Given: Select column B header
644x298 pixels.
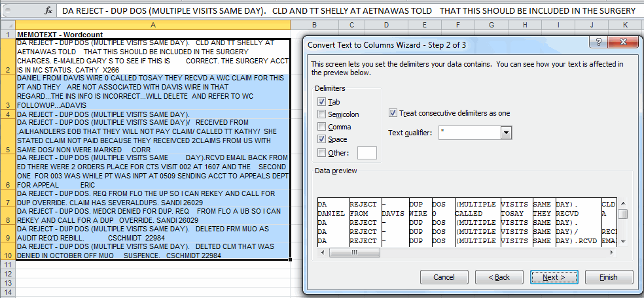Looking at the screenshot, I should tap(314, 25).
